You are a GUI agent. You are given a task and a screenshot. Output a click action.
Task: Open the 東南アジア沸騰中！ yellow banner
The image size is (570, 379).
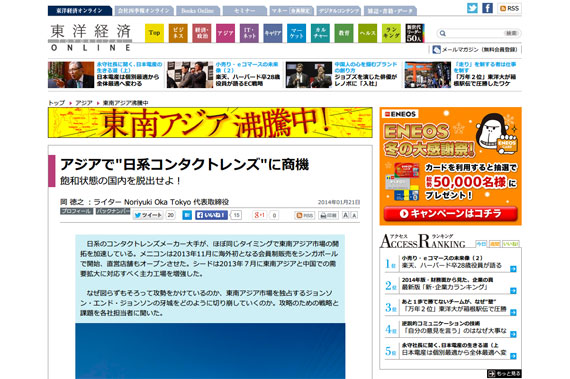[210, 122]
